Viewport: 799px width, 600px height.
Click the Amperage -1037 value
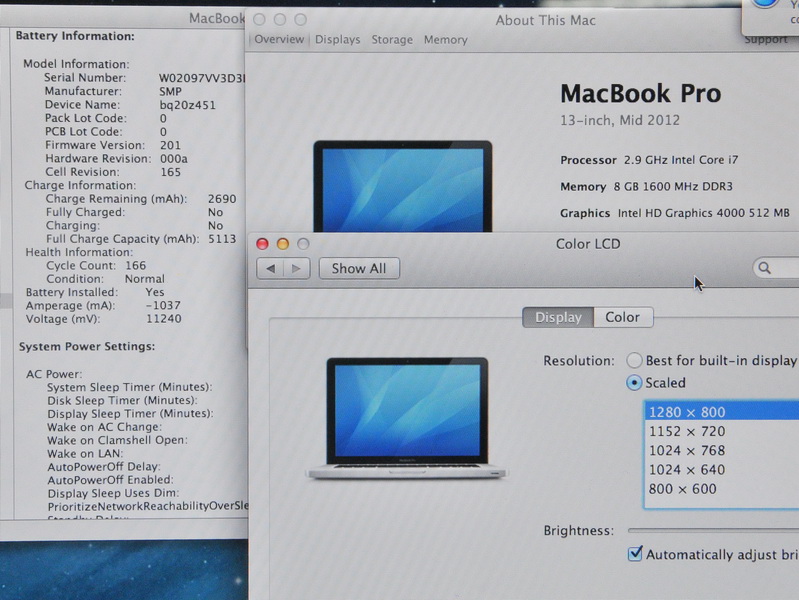pos(163,305)
